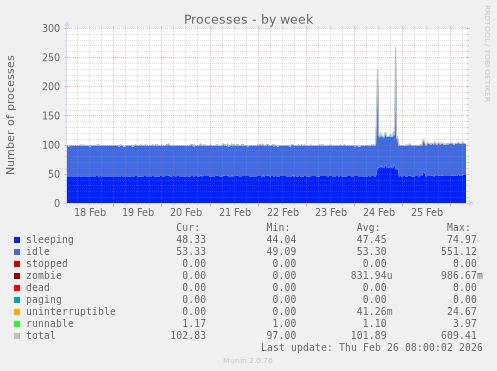Image resolution: width=497 pixels, height=371 pixels.
Task: Click the '22 Feb' x-axis label
Action: pyautogui.click(x=283, y=212)
